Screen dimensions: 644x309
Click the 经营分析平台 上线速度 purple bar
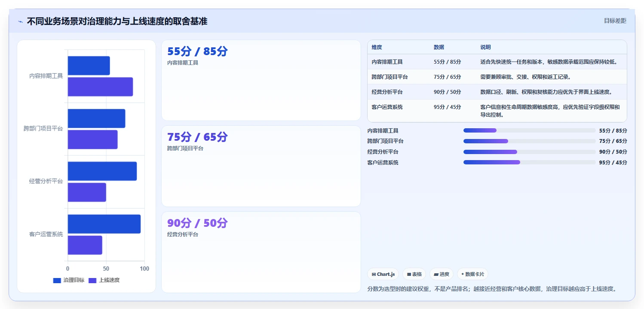coord(87,192)
